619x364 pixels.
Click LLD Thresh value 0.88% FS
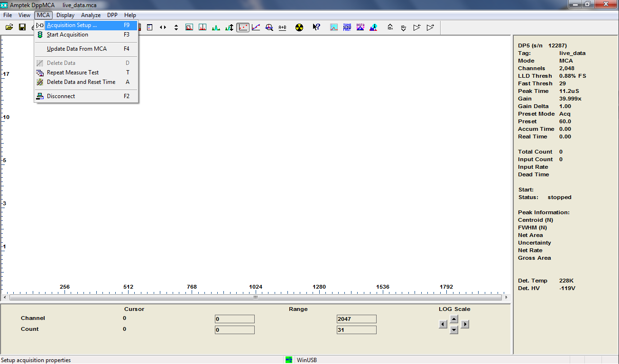pyautogui.click(x=573, y=76)
